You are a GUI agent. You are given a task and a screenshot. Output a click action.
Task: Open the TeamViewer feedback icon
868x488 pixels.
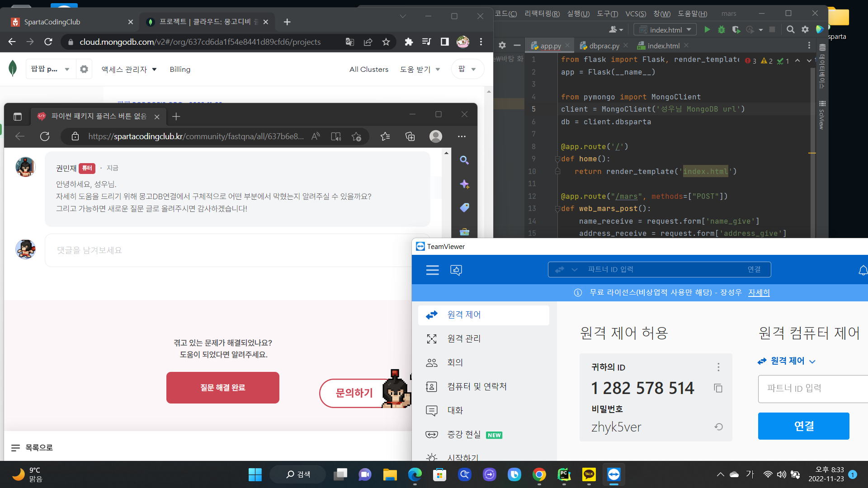coord(456,270)
